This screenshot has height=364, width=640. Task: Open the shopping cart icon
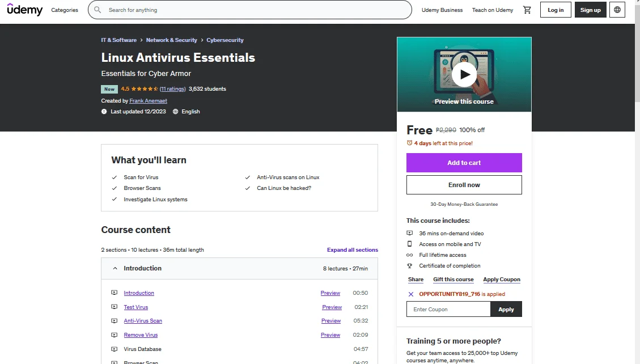click(527, 10)
